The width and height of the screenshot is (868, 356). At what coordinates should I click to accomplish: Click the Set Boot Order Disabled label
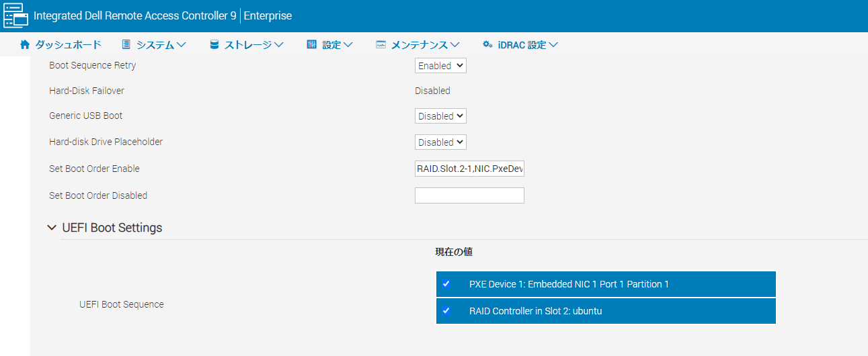click(98, 195)
